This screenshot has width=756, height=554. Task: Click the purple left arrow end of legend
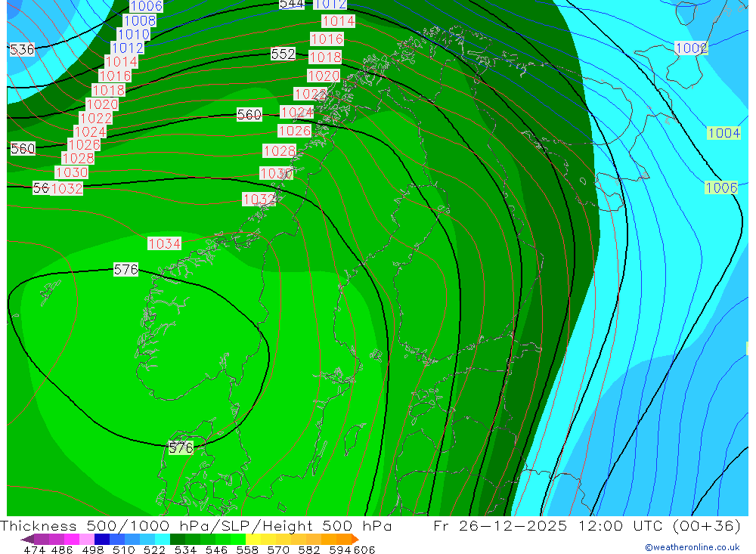27,539
